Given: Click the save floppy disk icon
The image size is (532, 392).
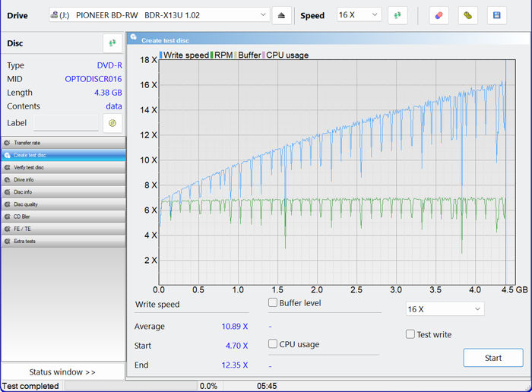Looking at the screenshot, I should pyautogui.click(x=497, y=15).
